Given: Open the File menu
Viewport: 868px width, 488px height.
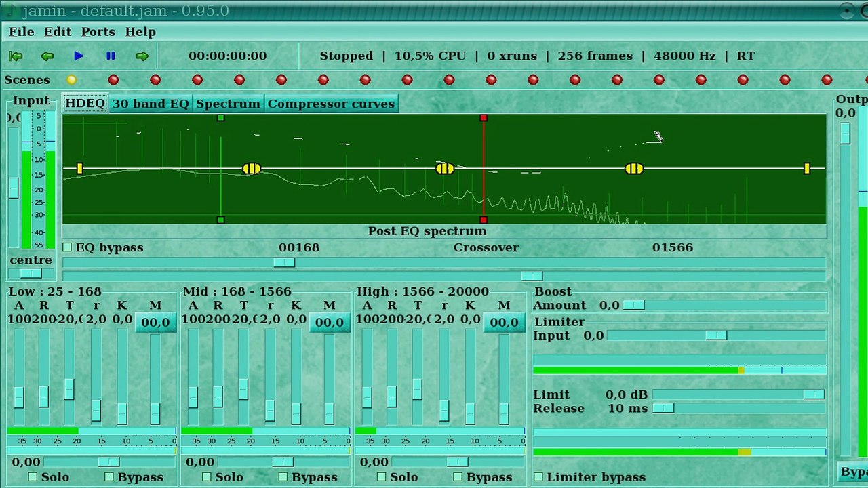Looking at the screenshot, I should click(21, 32).
